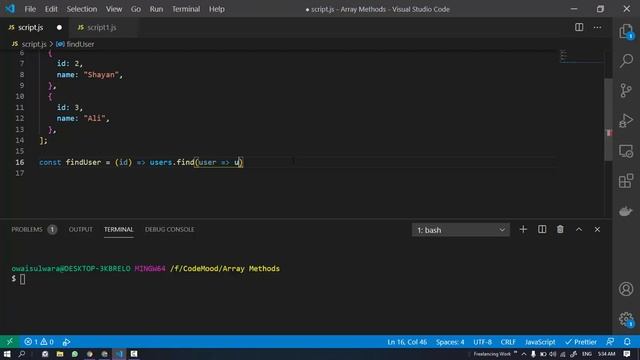Change language mode via 'JavaScript'
This screenshot has width=640, height=360.
[x=540, y=342]
